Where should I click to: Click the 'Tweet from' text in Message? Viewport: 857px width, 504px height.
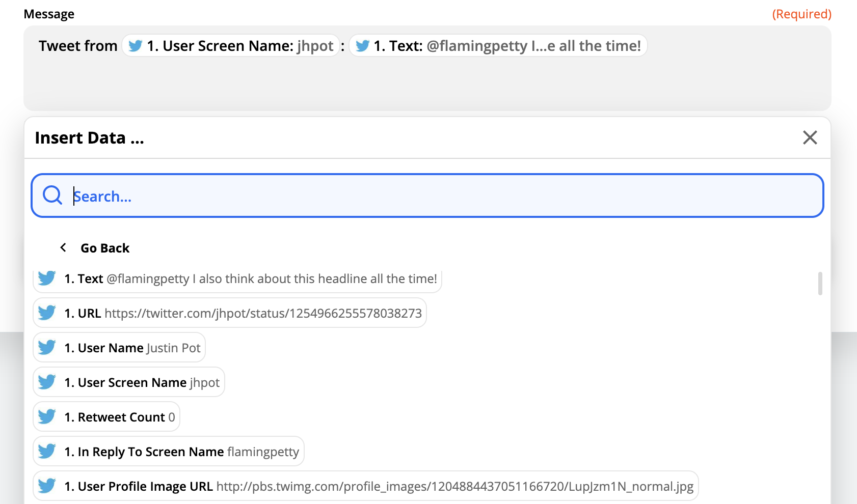pos(78,46)
